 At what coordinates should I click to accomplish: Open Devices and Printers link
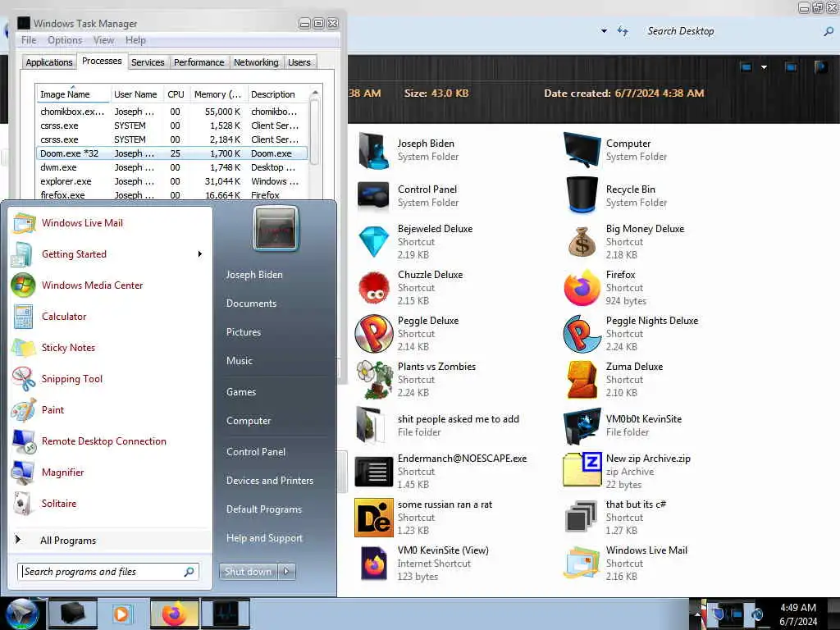269,481
